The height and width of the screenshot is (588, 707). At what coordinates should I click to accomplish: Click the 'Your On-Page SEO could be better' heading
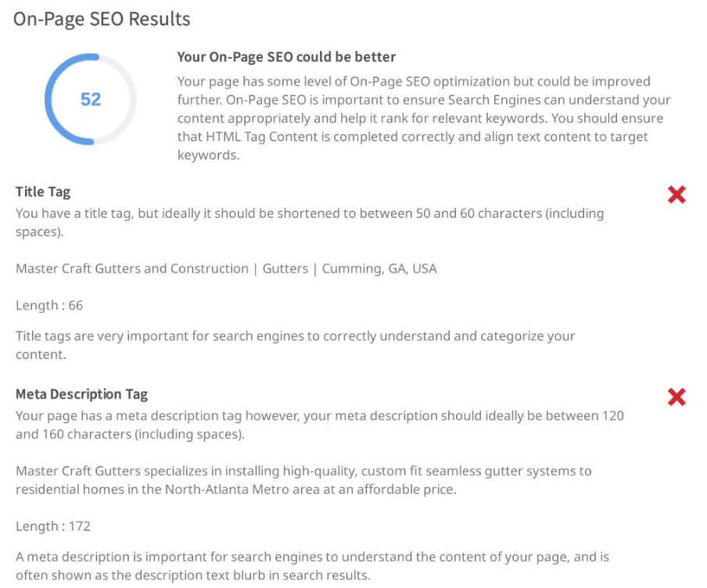coord(286,57)
